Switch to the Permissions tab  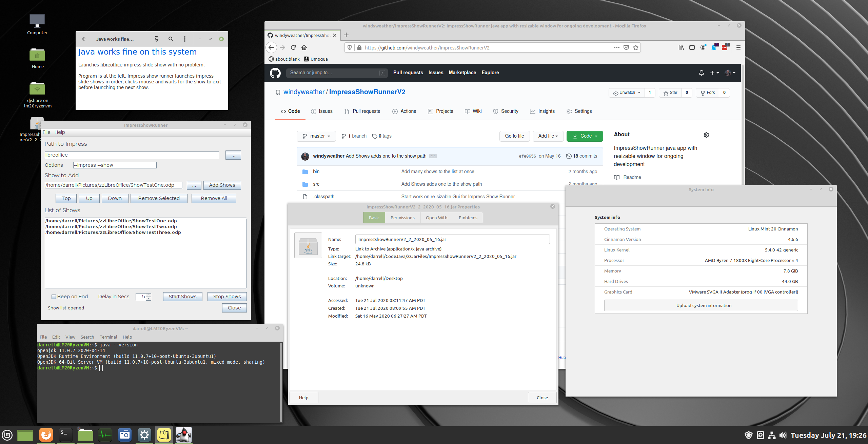tap(402, 218)
